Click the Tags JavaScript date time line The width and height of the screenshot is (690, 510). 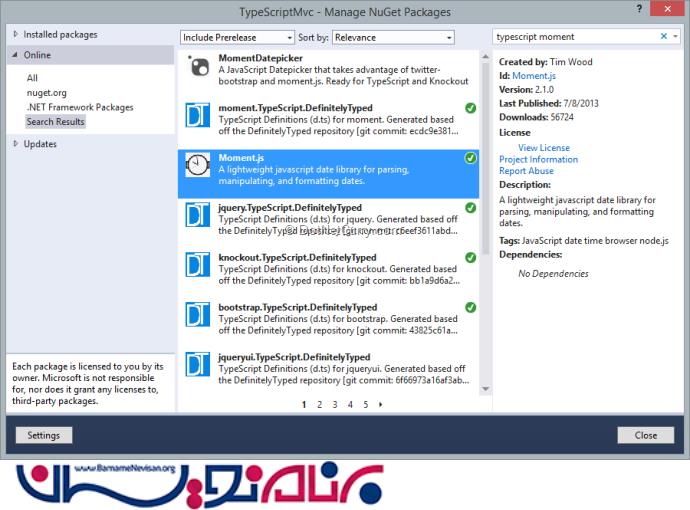tap(584, 241)
